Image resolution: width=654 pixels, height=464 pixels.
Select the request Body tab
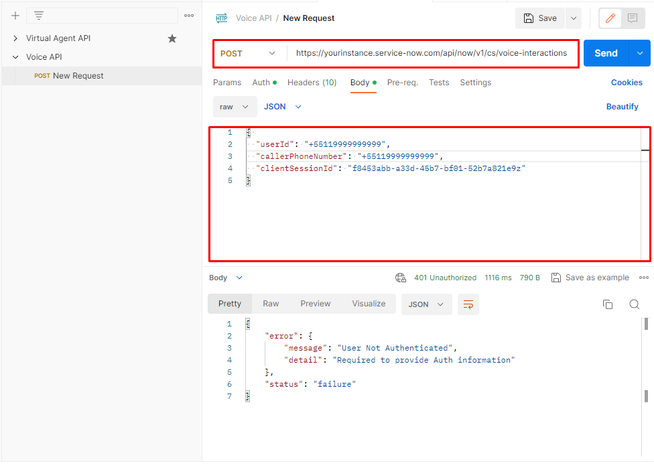(x=363, y=83)
